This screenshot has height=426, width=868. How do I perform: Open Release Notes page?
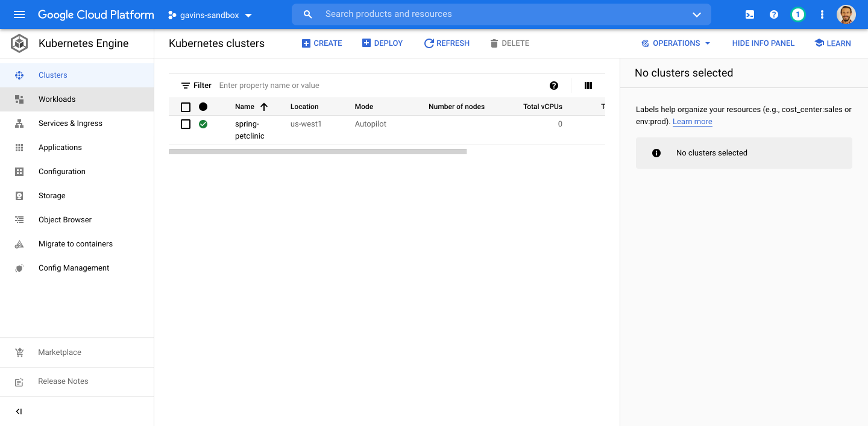63,381
